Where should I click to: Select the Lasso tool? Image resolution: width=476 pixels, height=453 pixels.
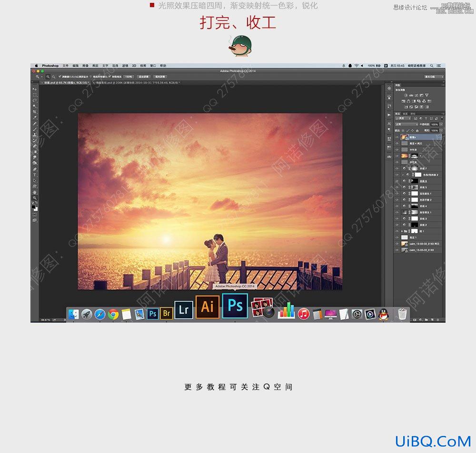point(35,100)
